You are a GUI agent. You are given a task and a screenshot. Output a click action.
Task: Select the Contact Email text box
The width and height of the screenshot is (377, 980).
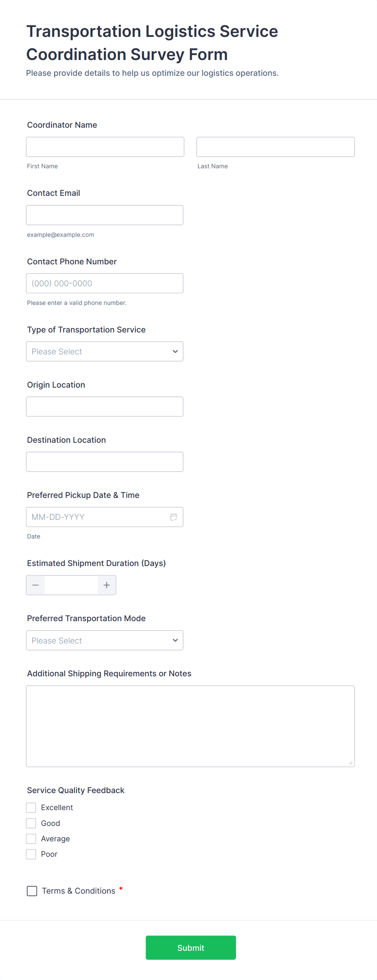point(105,215)
